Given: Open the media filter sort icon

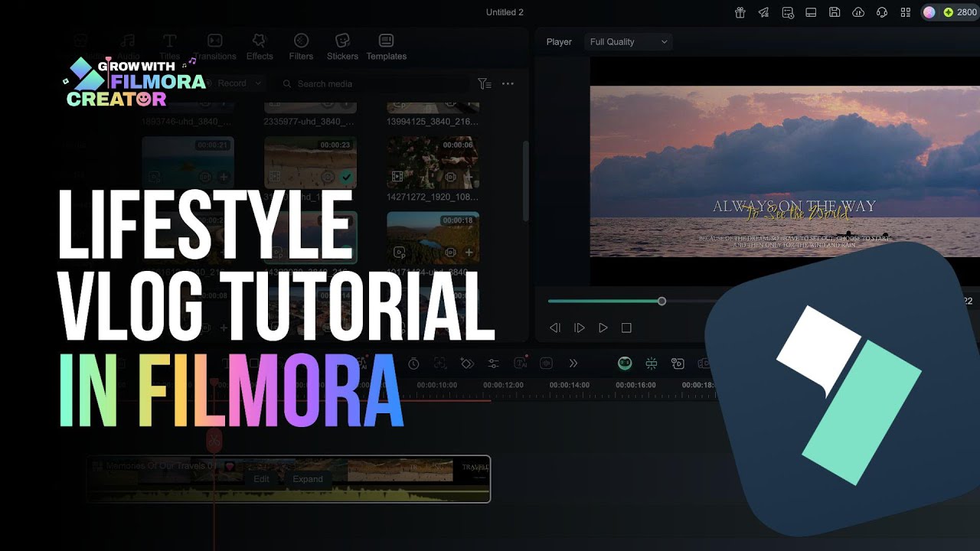Looking at the screenshot, I should point(484,83).
